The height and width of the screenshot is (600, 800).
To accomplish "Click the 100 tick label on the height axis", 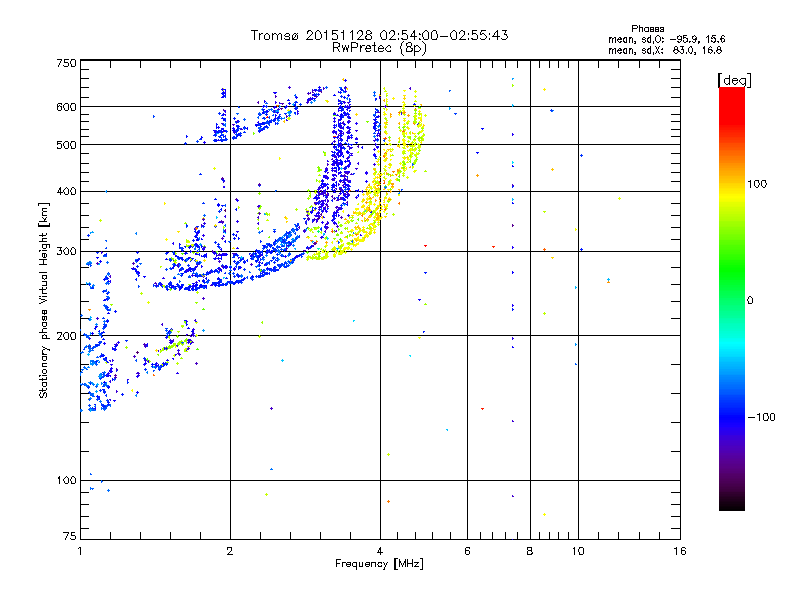I will [x=66, y=481].
